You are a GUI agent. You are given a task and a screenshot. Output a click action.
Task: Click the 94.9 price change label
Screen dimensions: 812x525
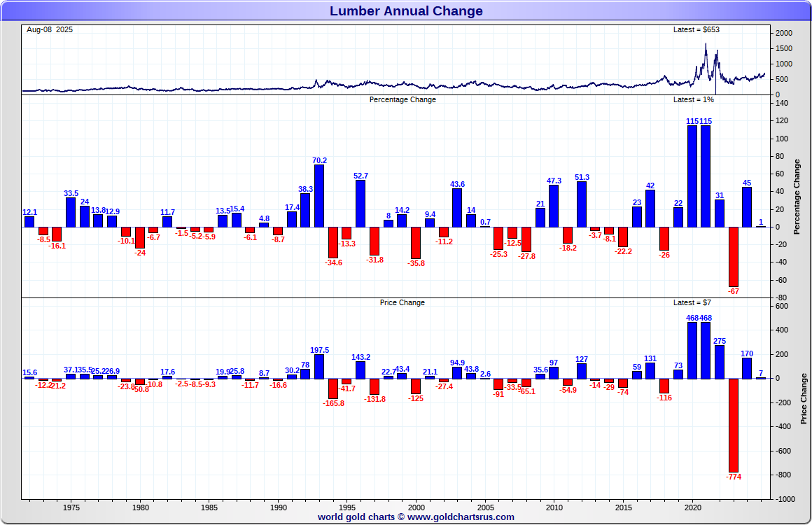coord(457,363)
